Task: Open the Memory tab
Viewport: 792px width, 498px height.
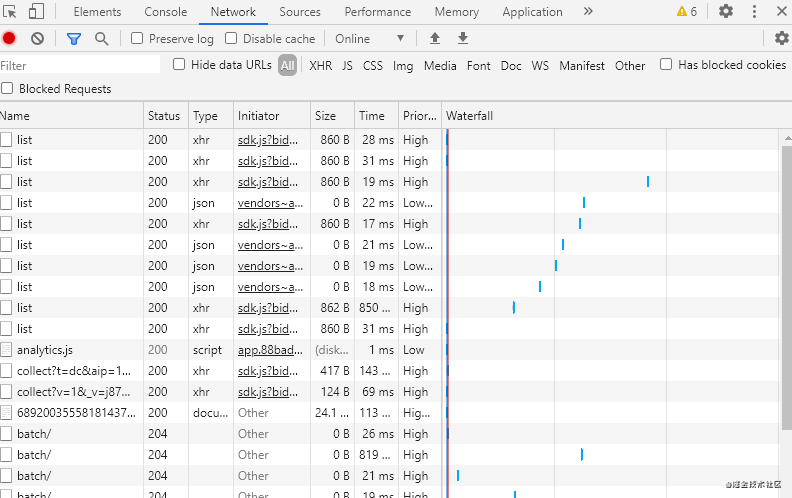Action: 457,12
